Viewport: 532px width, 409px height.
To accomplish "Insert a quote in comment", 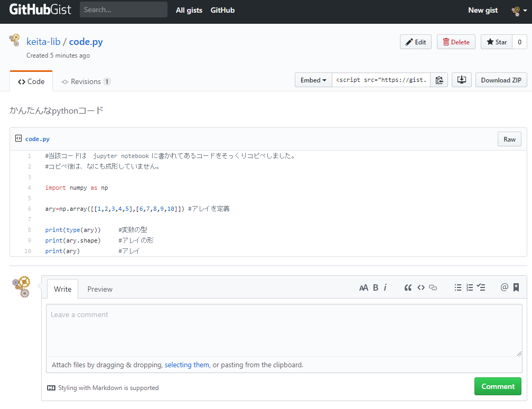I will [x=408, y=288].
